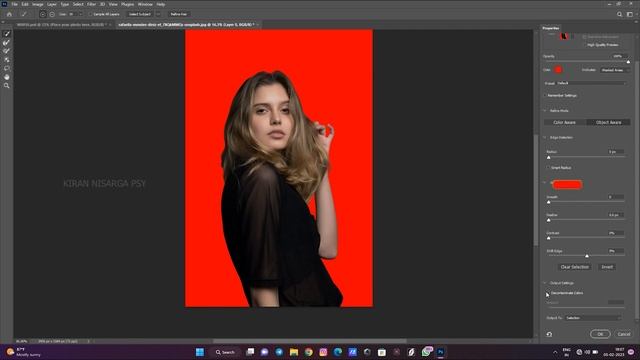This screenshot has height=360, width=640.
Task: Click the add to selection icon
Action: (x=42, y=14)
